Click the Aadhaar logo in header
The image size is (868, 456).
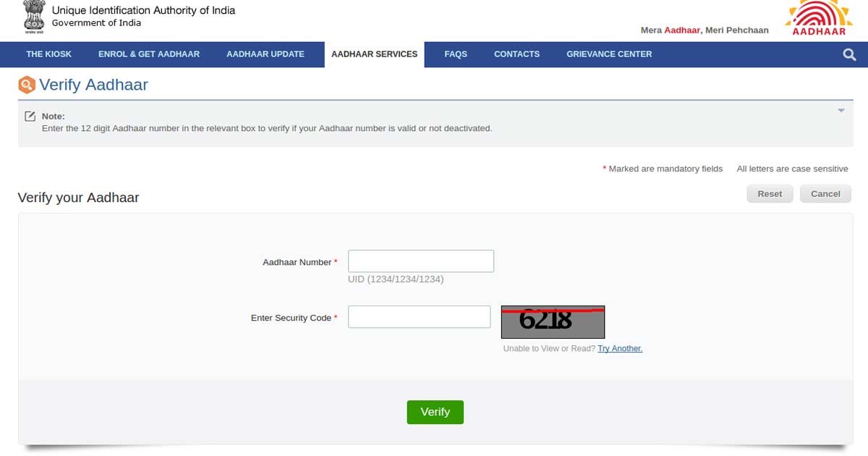click(x=819, y=19)
